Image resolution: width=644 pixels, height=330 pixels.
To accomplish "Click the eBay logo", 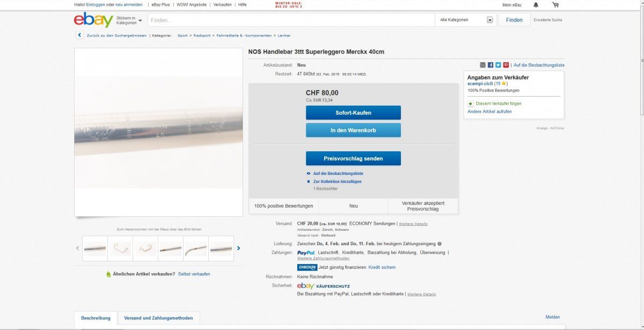I will pyautogui.click(x=93, y=20).
